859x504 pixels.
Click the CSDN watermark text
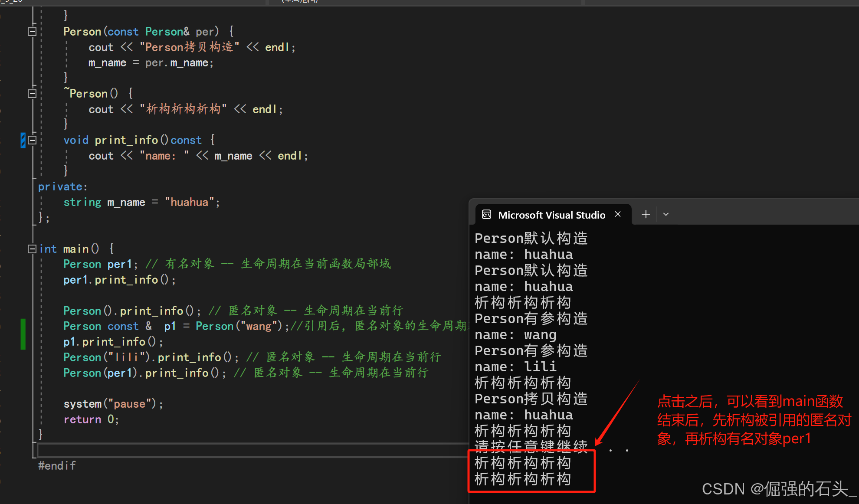tap(779, 489)
